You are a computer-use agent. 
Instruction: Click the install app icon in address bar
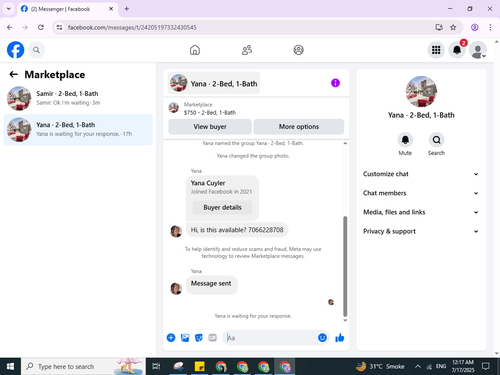(x=439, y=27)
